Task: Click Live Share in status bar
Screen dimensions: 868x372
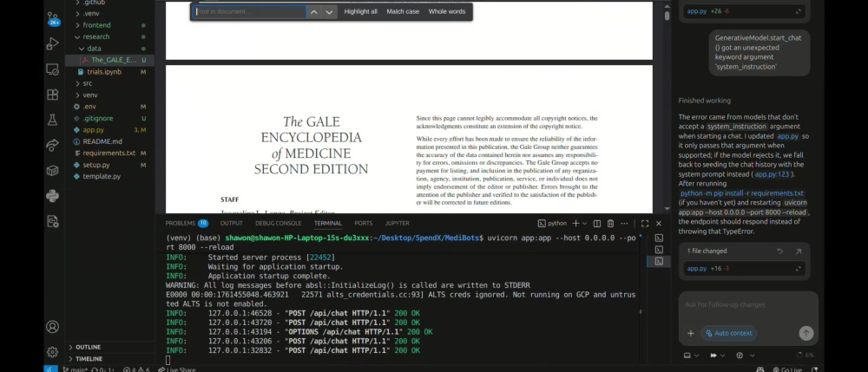Action: pyautogui.click(x=176, y=369)
